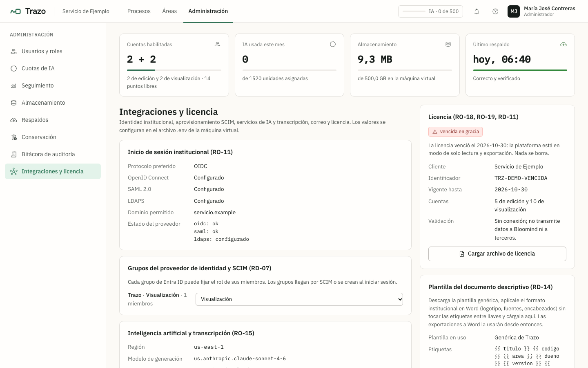
Task: Click the Bitácora de auditoría icon
Action: coord(14,155)
